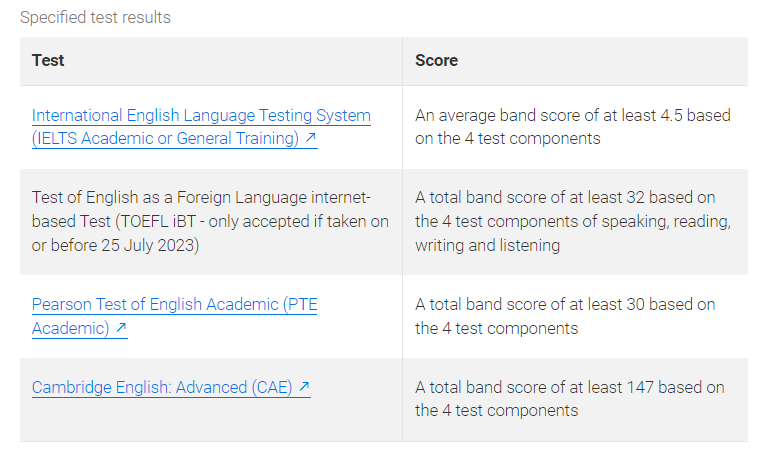Image resolution: width=765 pixels, height=462 pixels.
Task: Click the 'Specified test results' caption
Action: [x=95, y=18]
